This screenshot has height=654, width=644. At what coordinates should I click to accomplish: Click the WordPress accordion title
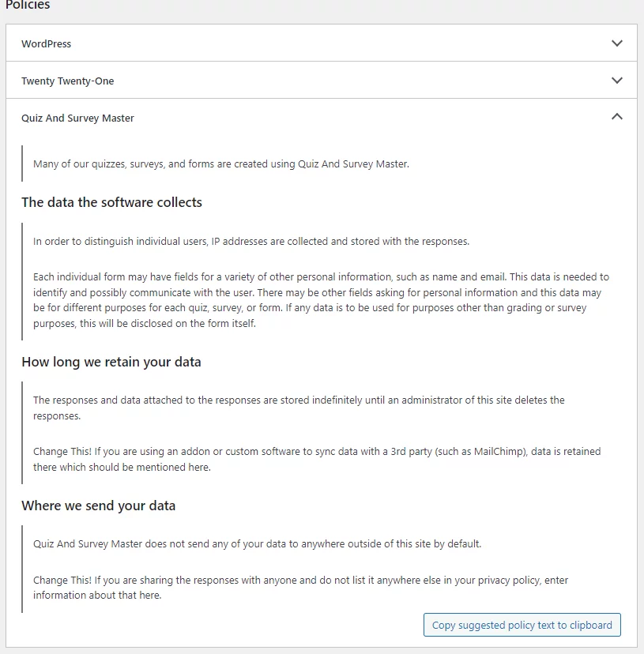tap(46, 43)
